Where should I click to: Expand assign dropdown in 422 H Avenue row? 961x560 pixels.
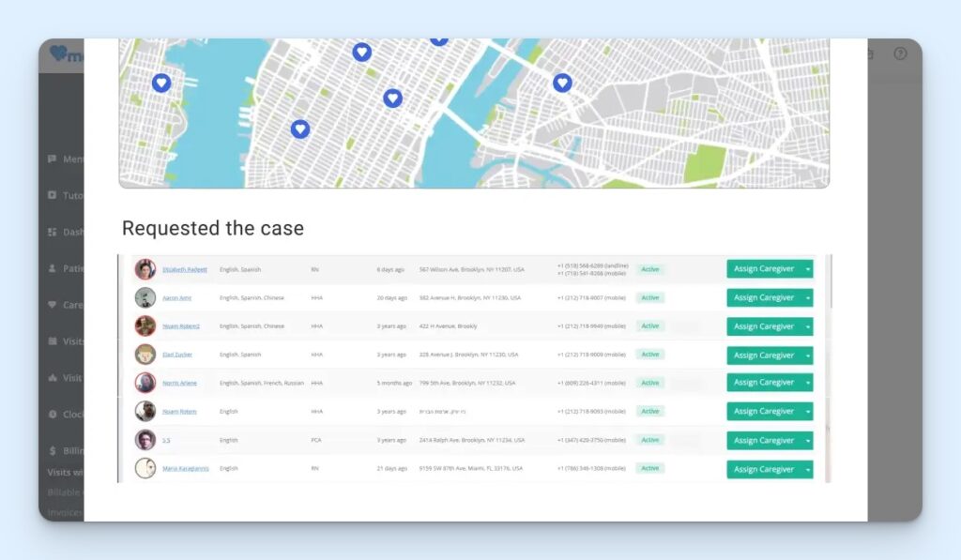click(x=808, y=326)
